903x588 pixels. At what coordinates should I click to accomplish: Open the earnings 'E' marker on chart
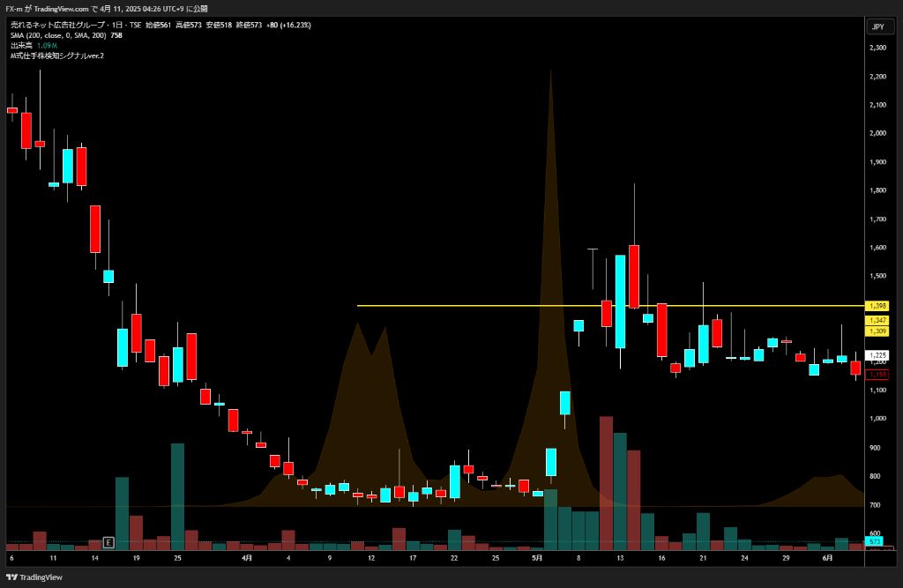click(108, 542)
